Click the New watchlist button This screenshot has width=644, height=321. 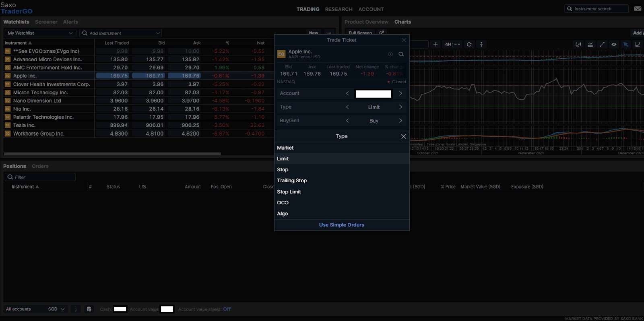(x=314, y=33)
